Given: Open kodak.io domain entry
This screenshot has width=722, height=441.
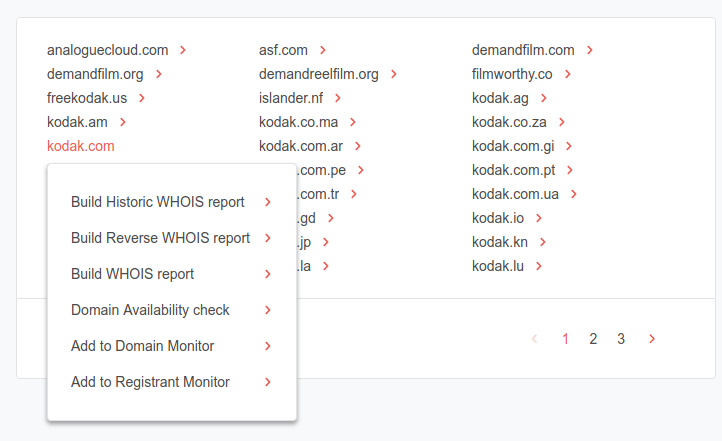Looking at the screenshot, I should click(498, 218).
